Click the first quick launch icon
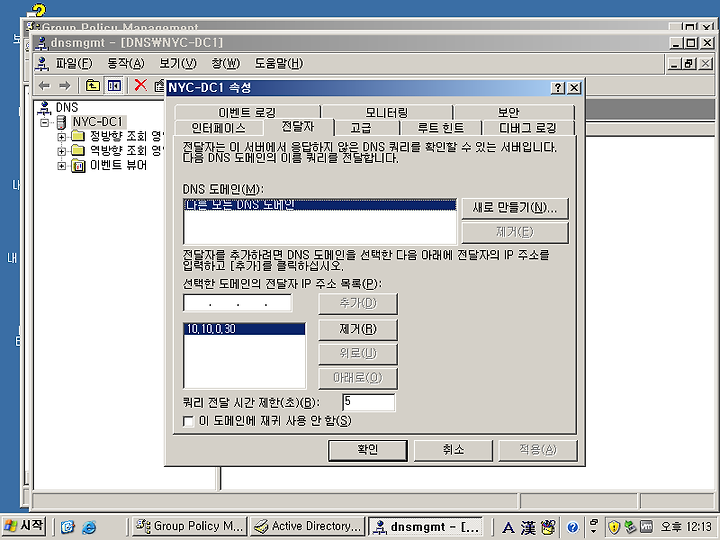The height and width of the screenshot is (540, 720). point(68,527)
